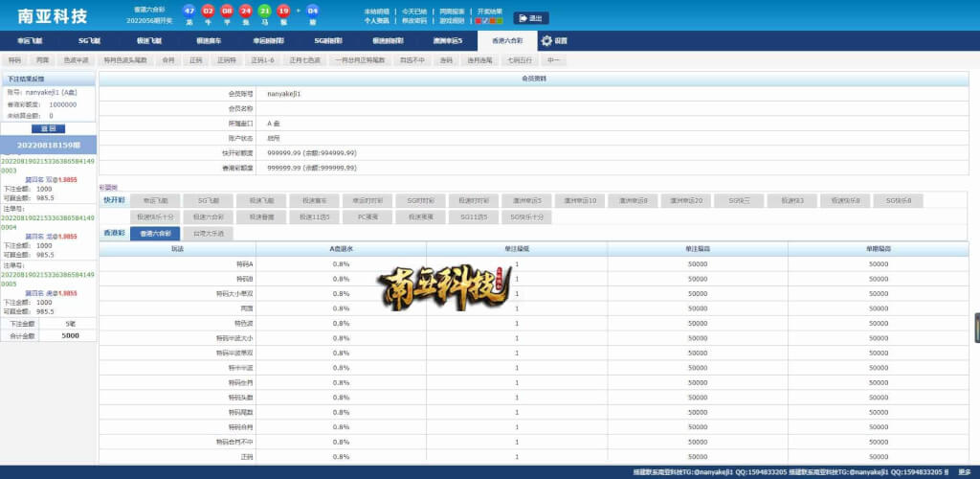
Task: Click lottery ball number 24
Action: [246, 11]
